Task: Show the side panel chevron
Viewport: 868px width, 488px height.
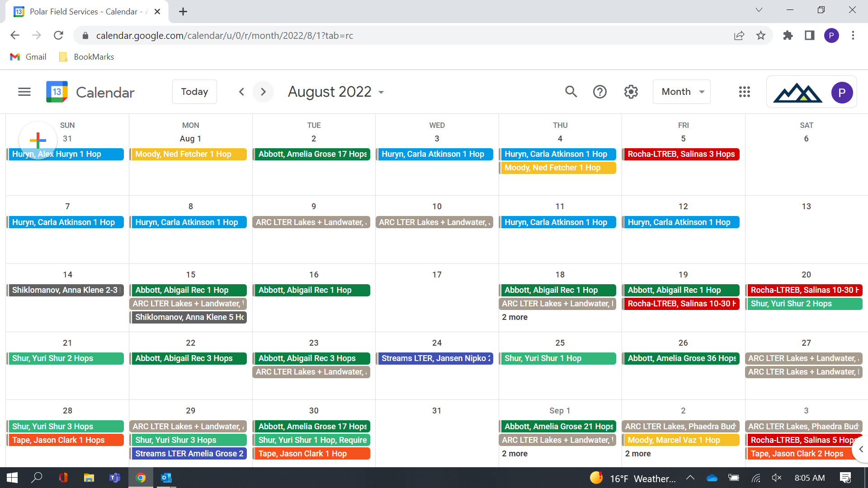Action: point(861,449)
